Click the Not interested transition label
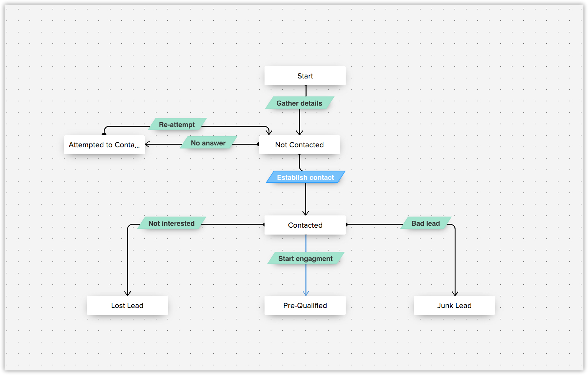The image size is (588, 375). [171, 223]
